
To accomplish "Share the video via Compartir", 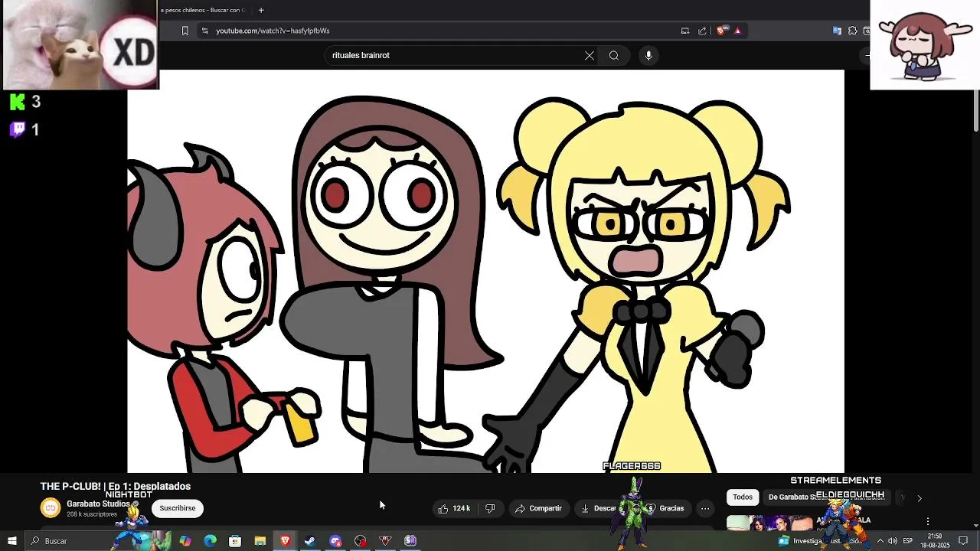I will point(538,508).
